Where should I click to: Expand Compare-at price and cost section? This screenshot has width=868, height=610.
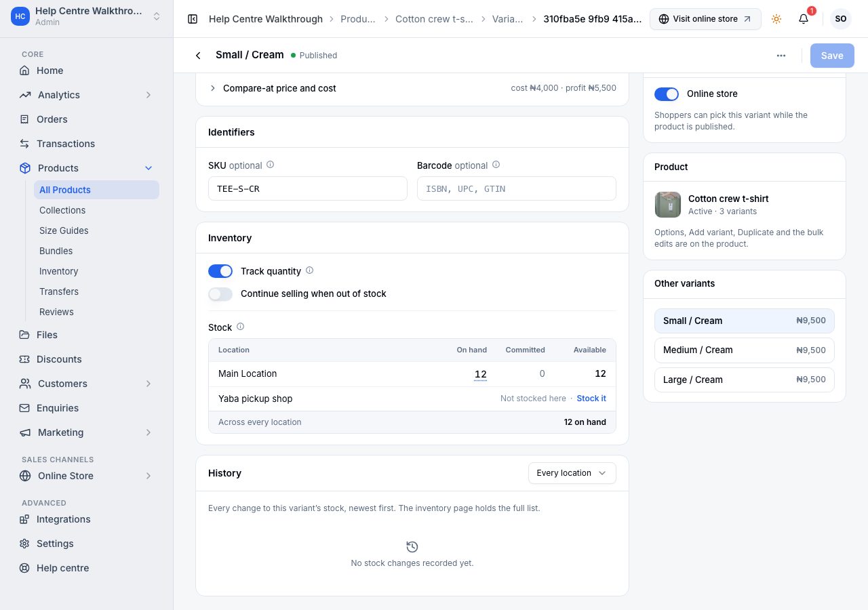point(412,88)
